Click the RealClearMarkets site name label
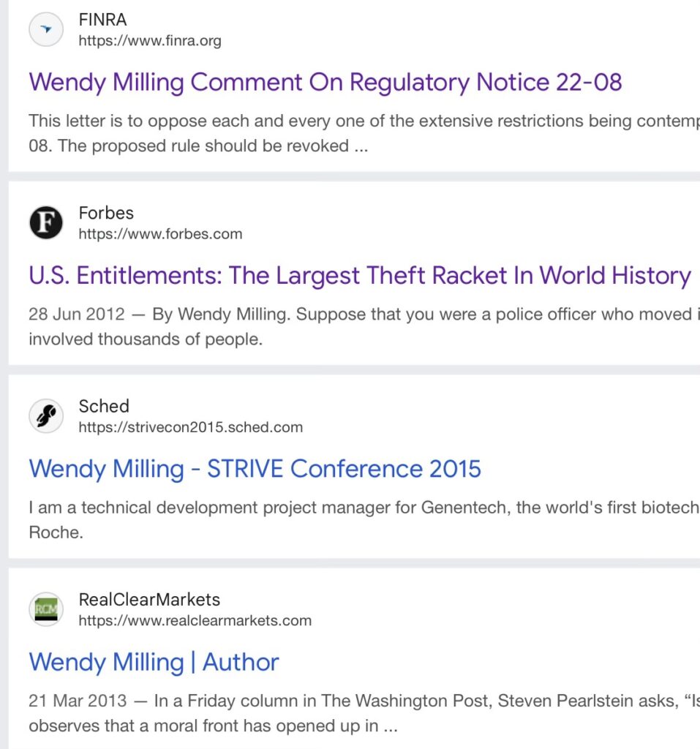Image resolution: width=700 pixels, height=749 pixels. coord(149,599)
